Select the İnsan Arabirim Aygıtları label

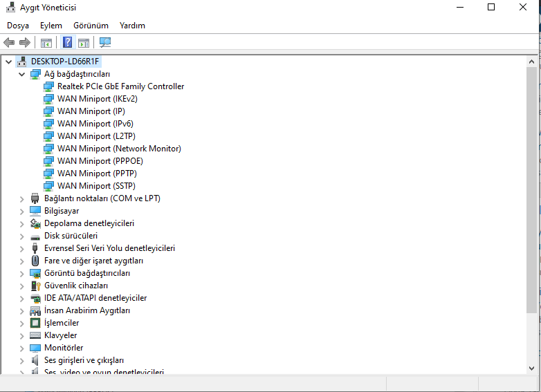(87, 310)
